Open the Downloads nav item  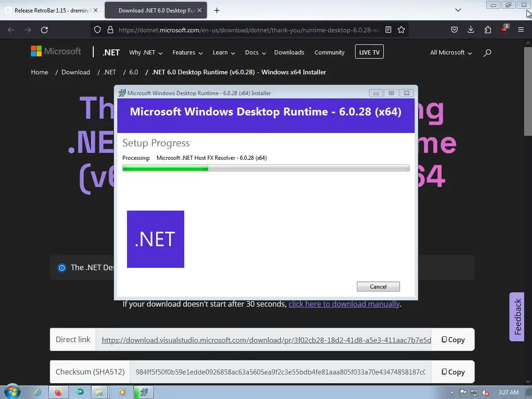[289, 53]
